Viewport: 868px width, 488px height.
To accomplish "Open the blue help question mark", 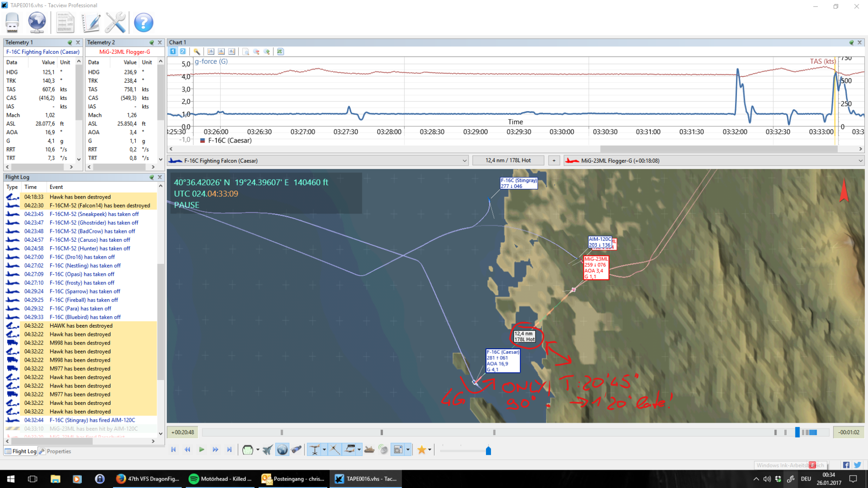I will click(143, 22).
